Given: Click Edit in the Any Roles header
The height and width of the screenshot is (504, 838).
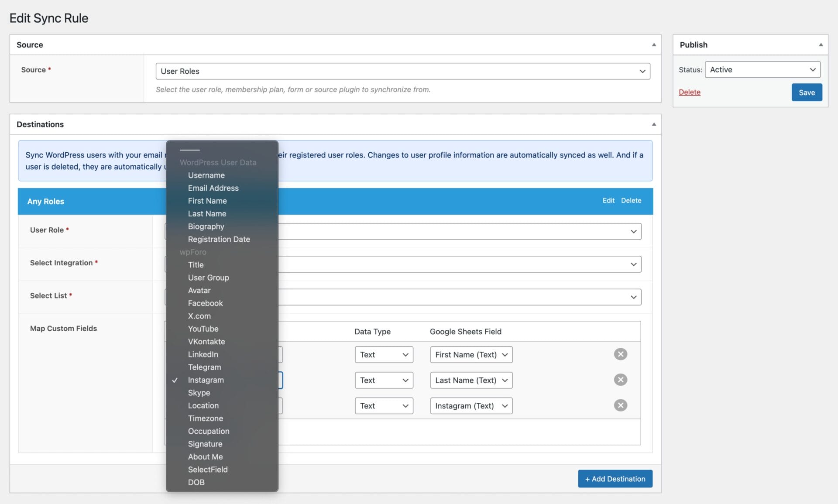Looking at the screenshot, I should pos(608,200).
